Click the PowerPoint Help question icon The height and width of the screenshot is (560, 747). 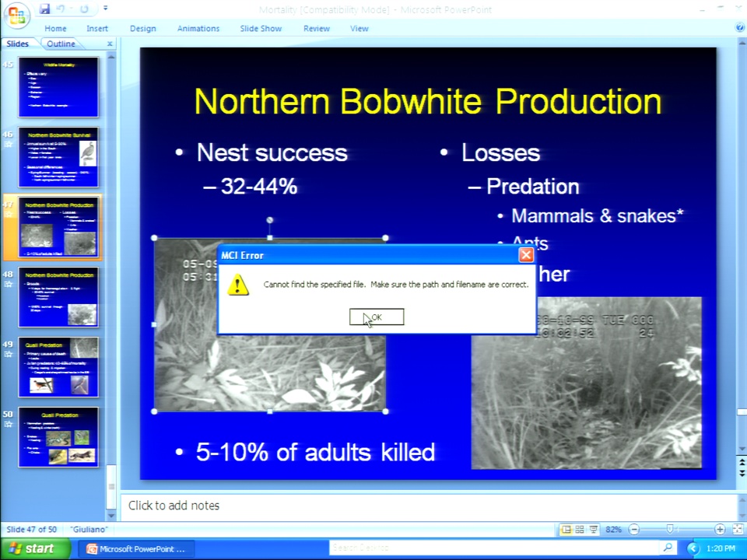pos(739,28)
